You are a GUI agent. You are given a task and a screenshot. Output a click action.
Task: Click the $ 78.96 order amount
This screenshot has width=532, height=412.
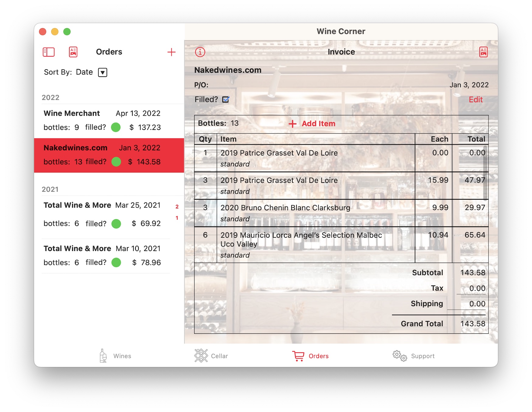(146, 262)
